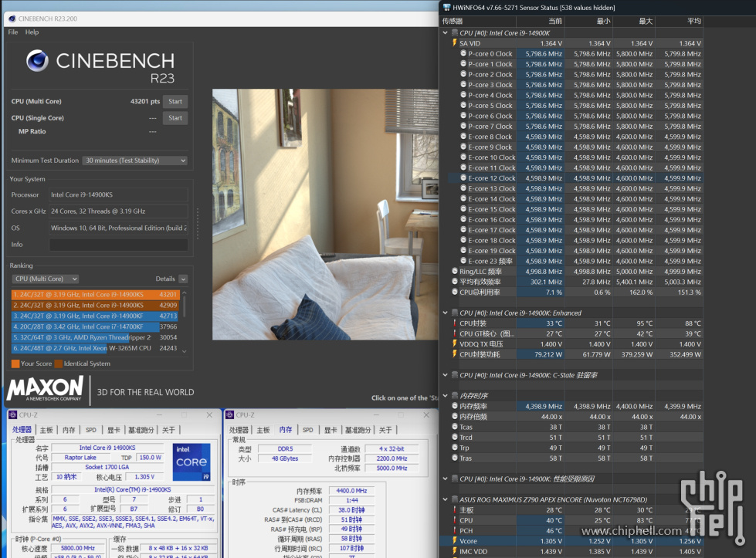
Task: Click the clock icon beside E-core 23 频率
Action: pyautogui.click(x=463, y=261)
